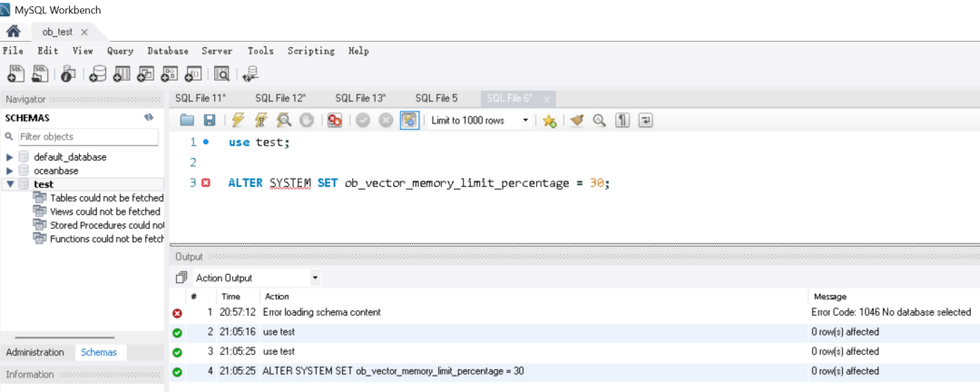Show the find panel magnifier icon
The width and height of the screenshot is (980, 392).
599,121
